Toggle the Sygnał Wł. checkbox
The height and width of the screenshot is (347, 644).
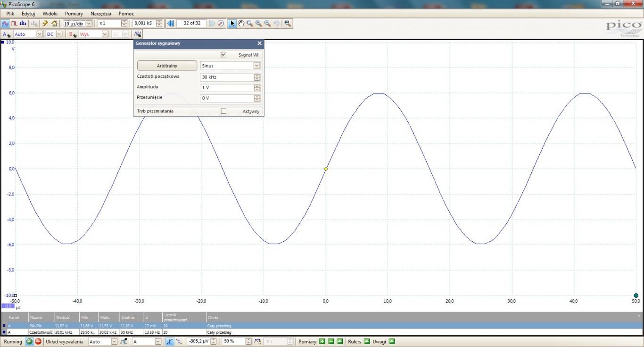[223, 55]
